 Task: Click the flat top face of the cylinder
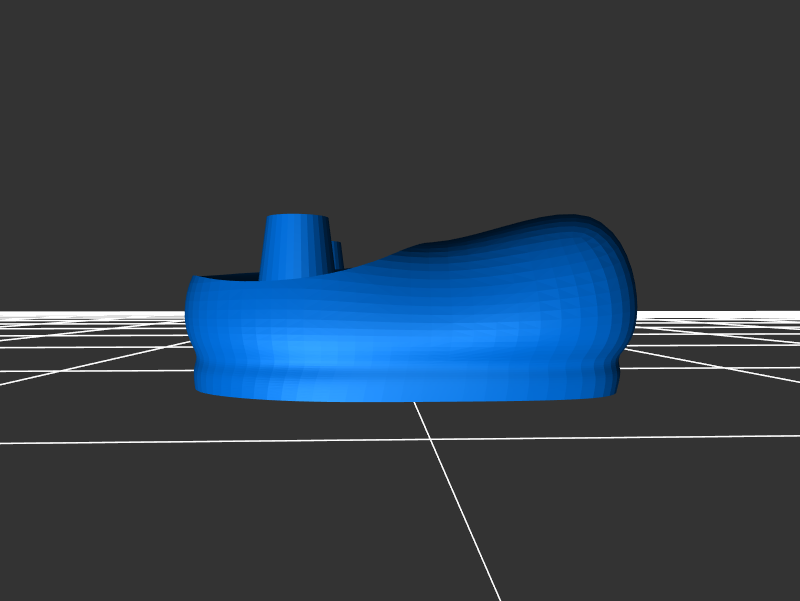[x=296, y=217]
